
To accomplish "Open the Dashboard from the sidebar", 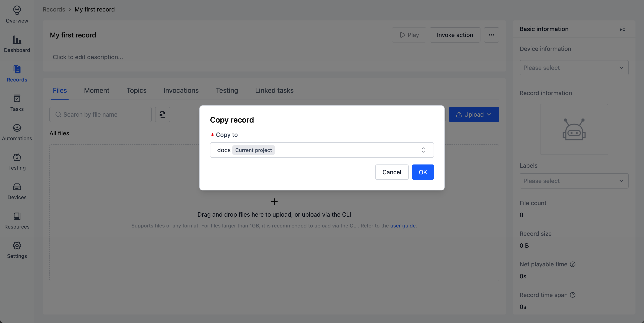I will [x=17, y=44].
